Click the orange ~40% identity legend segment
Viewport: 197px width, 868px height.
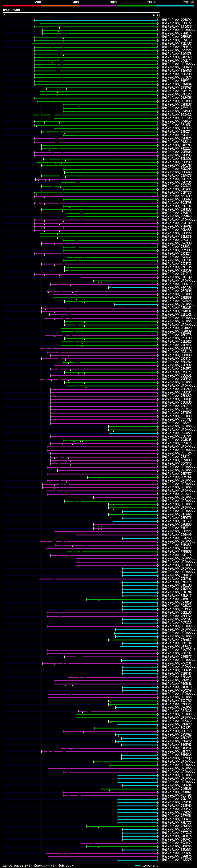pyautogui.click(x=60, y=6)
